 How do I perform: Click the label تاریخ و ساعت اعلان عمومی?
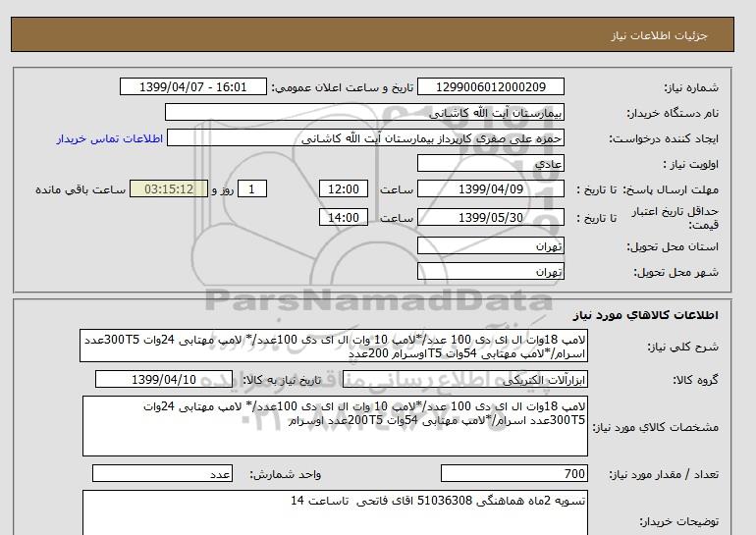[343, 87]
